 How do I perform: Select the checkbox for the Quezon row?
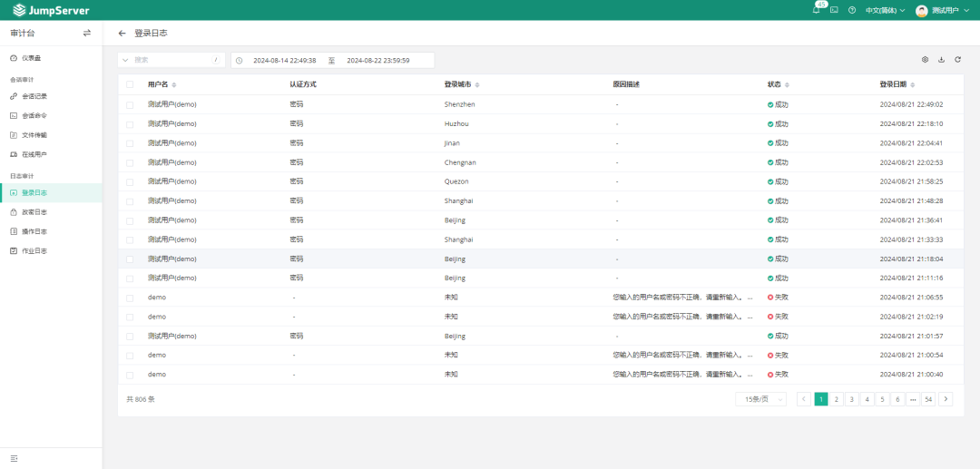click(130, 181)
